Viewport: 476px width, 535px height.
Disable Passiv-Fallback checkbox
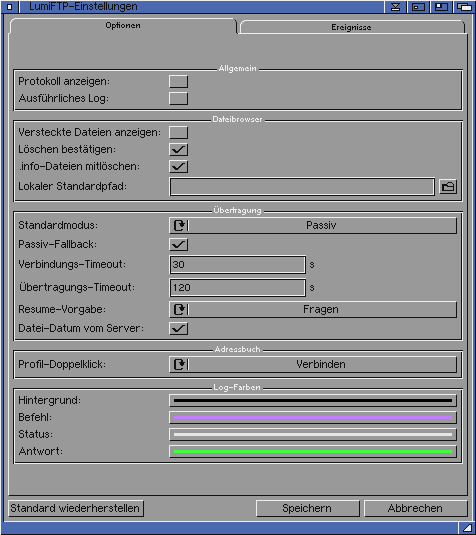point(178,244)
